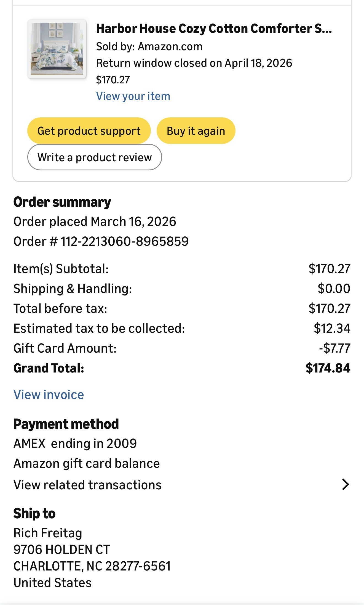This screenshot has width=364, height=605.
Task: Tap the chevron beside View related transactions
Action: pos(346,485)
